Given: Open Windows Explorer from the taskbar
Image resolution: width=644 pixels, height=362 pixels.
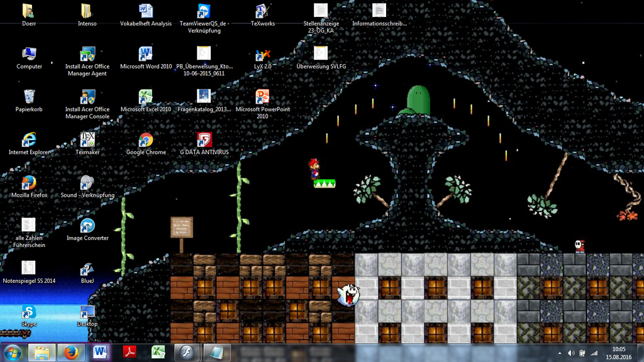Looking at the screenshot, I should pyautogui.click(x=42, y=353).
